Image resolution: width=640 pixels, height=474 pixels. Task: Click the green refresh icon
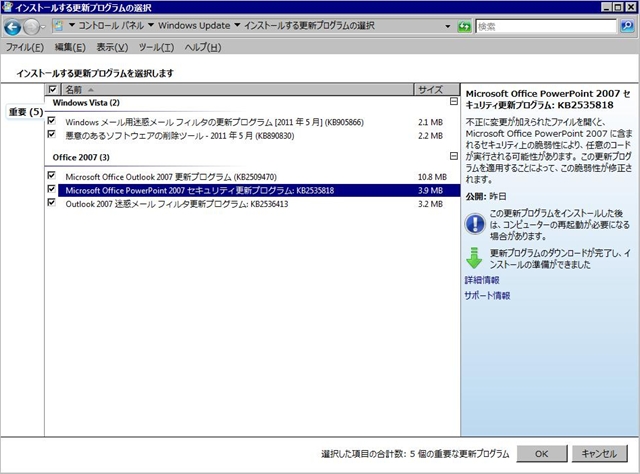click(x=464, y=27)
